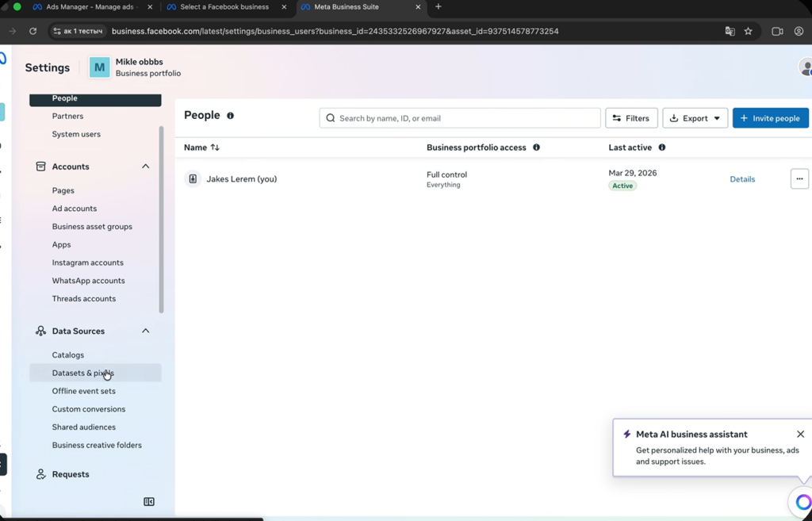Click the browser address bar URL
Image resolution: width=812 pixels, height=521 pixels.
335,31
